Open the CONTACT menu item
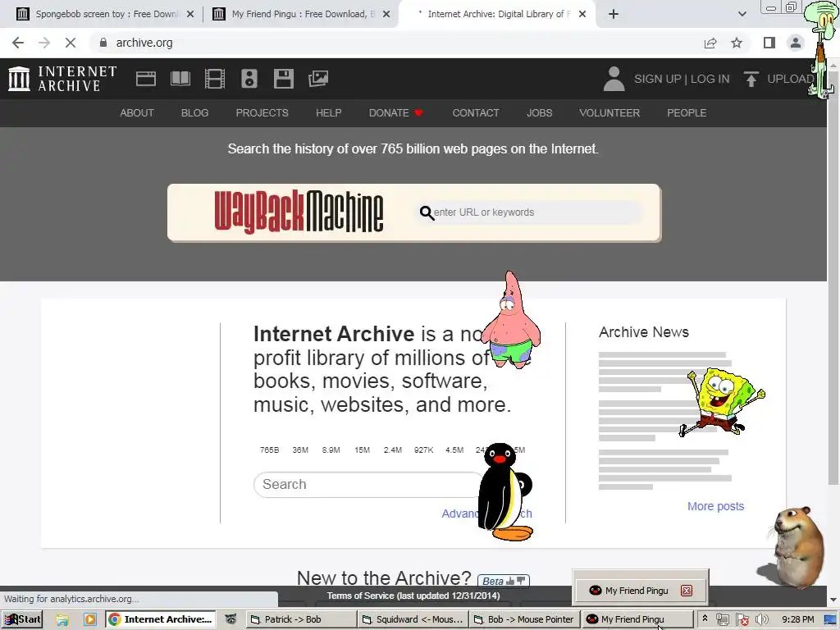 click(476, 113)
